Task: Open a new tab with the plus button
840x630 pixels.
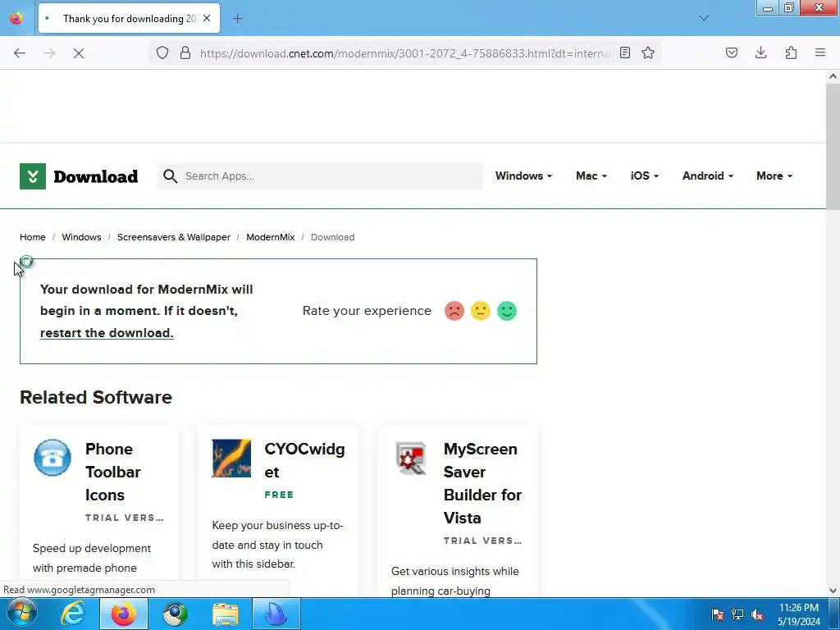Action: point(237,19)
